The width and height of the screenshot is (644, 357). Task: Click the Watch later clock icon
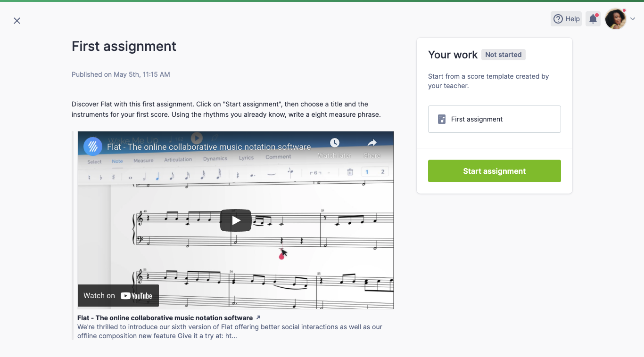pos(334,143)
